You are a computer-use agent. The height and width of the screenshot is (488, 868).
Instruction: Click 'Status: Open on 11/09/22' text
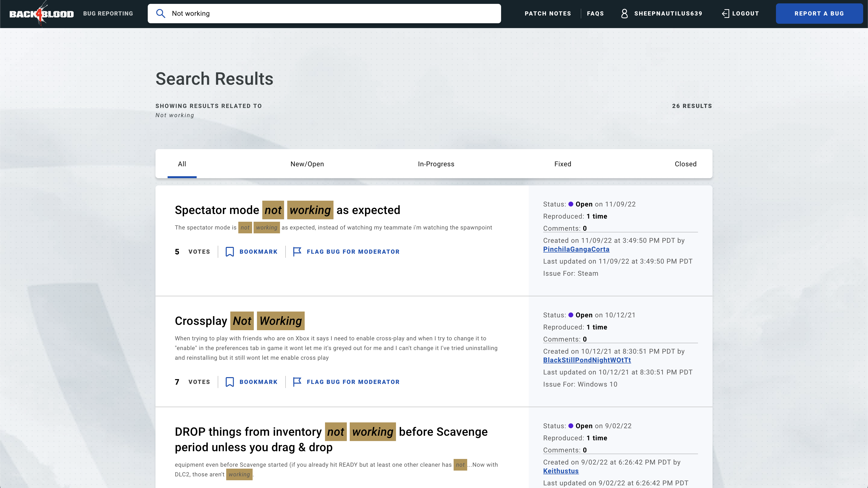pos(589,204)
